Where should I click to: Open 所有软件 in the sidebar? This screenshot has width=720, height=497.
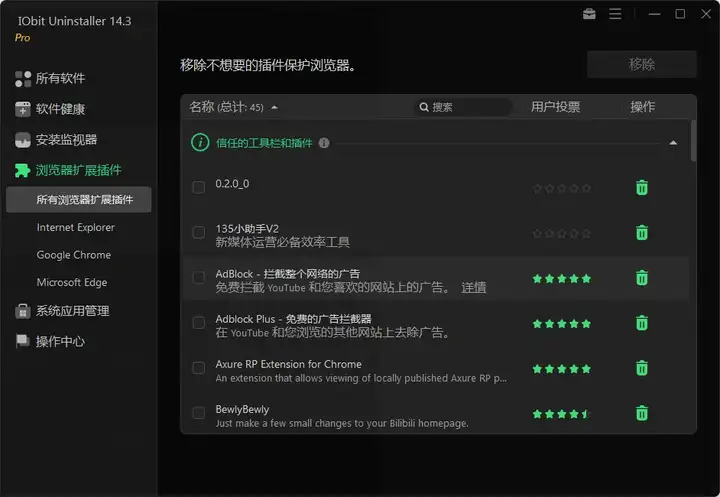tap(60, 79)
